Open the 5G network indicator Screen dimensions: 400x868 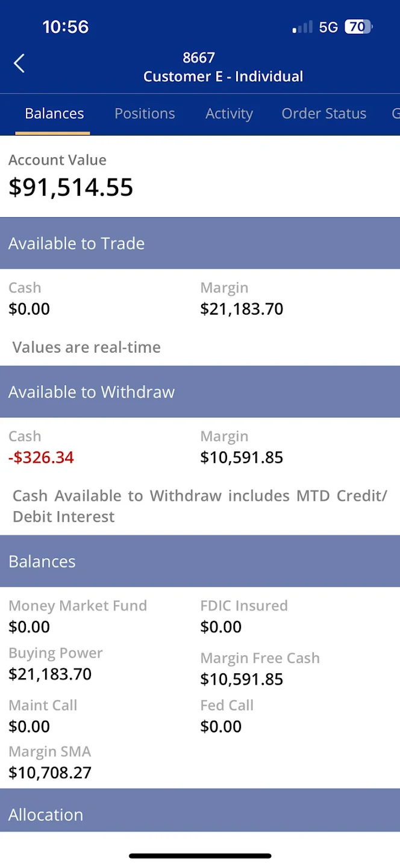328,27
